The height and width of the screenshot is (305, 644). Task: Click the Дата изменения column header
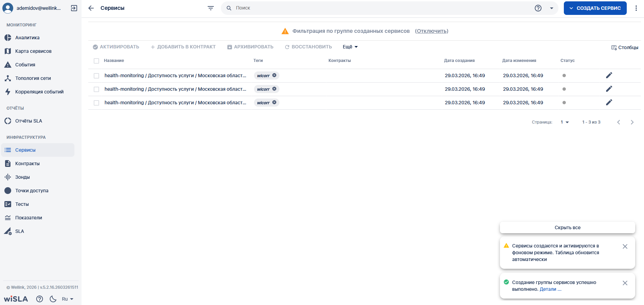click(519, 61)
